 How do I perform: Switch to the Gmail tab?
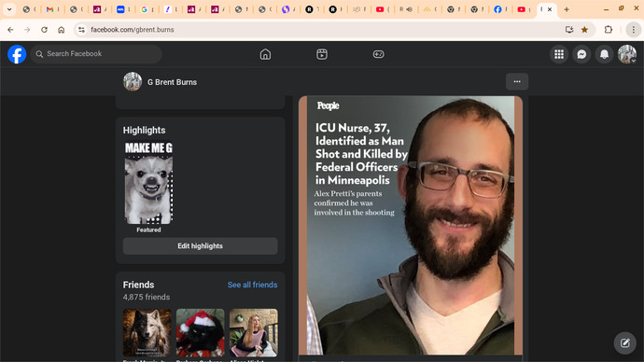click(x=52, y=9)
